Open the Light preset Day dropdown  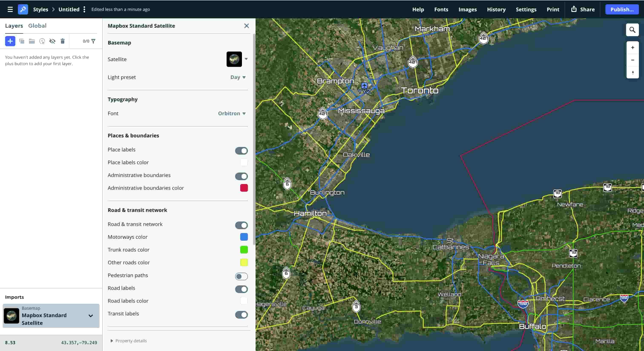point(237,77)
